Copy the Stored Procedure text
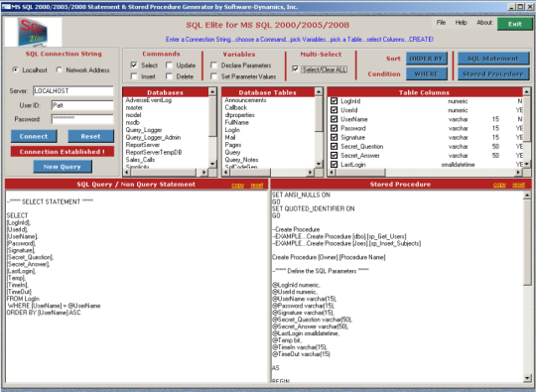Viewport: 536px width, 392px height. point(499,185)
